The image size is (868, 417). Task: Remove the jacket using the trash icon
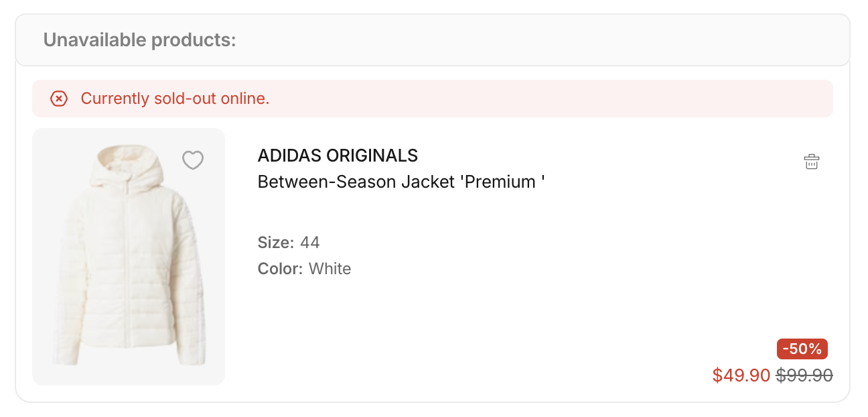pyautogui.click(x=811, y=162)
